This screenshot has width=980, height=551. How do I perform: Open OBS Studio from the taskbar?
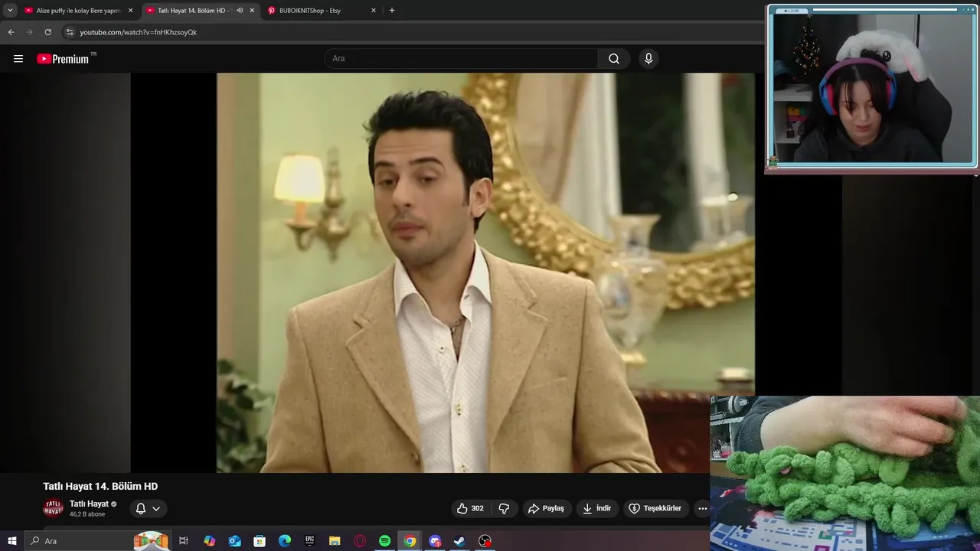click(485, 541)
